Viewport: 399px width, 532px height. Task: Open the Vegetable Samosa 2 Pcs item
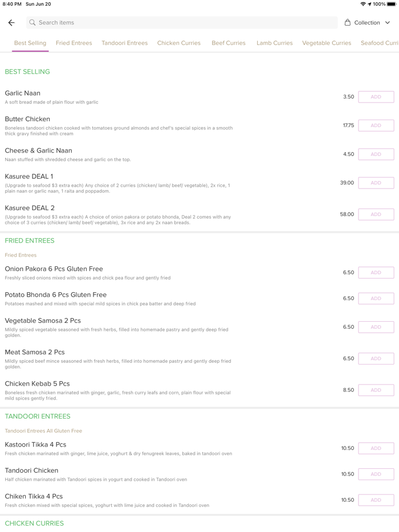[43, 321]
